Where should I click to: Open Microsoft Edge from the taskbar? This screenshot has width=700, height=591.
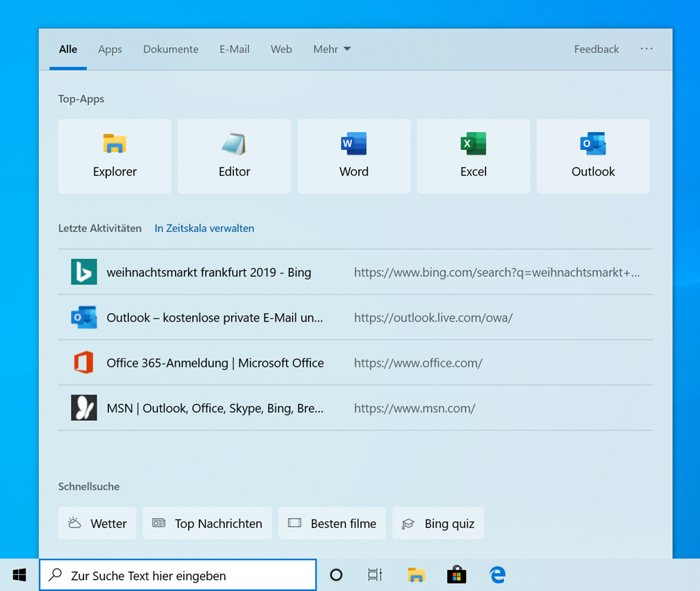coord(497,575)
